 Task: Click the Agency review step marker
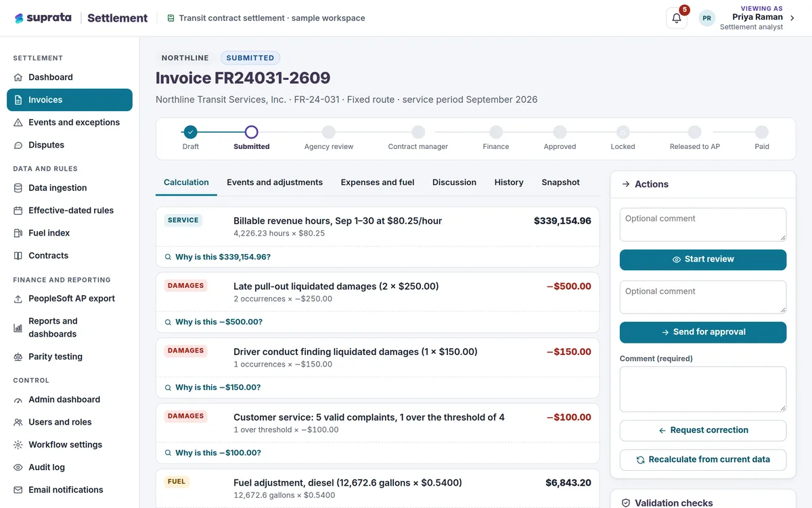pyautogui.click(x=329, y=132)
